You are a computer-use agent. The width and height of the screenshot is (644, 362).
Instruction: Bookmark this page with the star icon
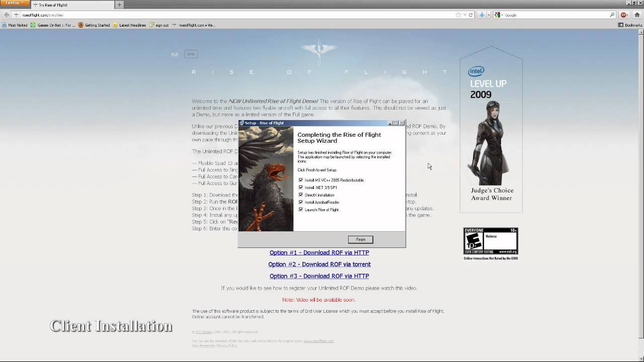tap(458, 15)
